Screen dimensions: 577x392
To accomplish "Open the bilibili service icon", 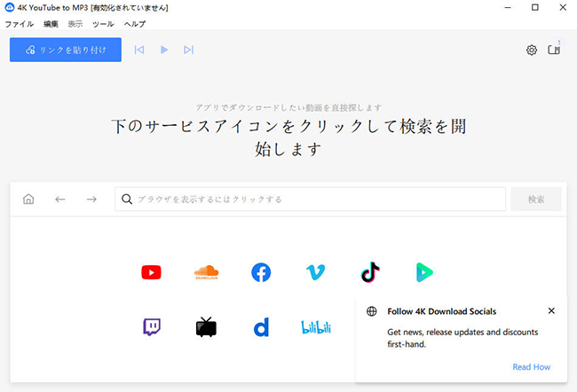I will (x=316, y=327).
